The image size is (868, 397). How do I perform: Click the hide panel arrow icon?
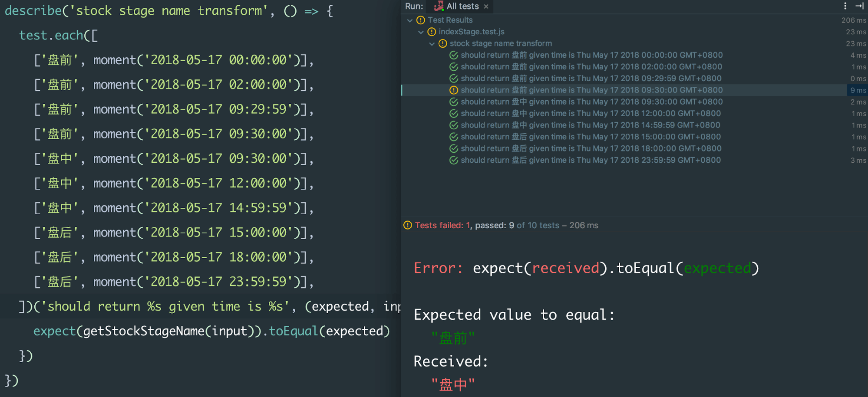pos(859,6)
